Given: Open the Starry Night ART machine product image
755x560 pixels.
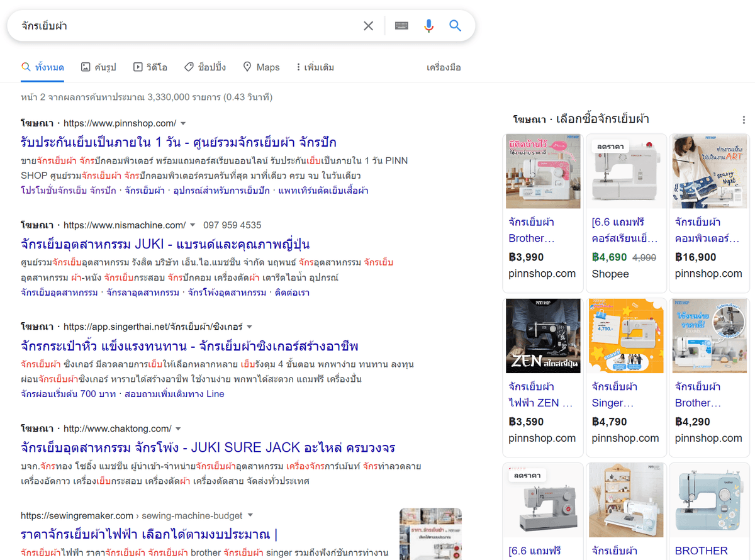Looking at the screenshot, I should [709, 171].
